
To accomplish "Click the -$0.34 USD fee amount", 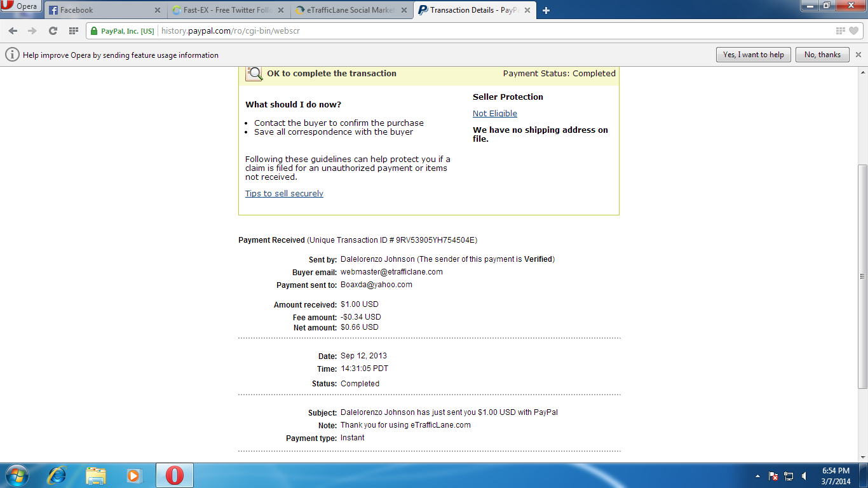I will coord(361,317).
